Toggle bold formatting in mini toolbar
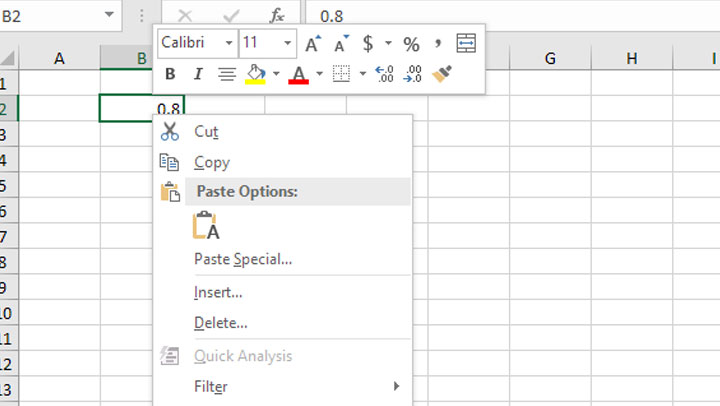The width and height of the screenshot is (720, 406). (x=170, y=74)
